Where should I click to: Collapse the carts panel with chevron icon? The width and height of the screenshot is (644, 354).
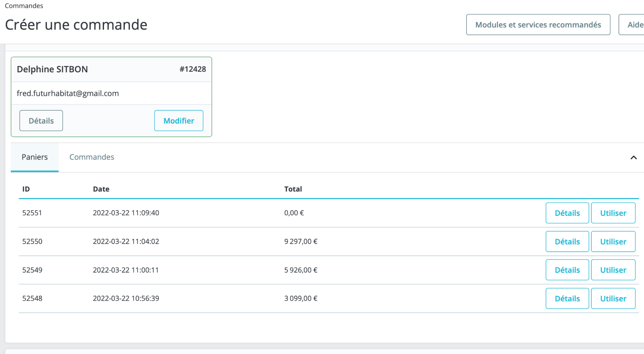tap(633, 158)
